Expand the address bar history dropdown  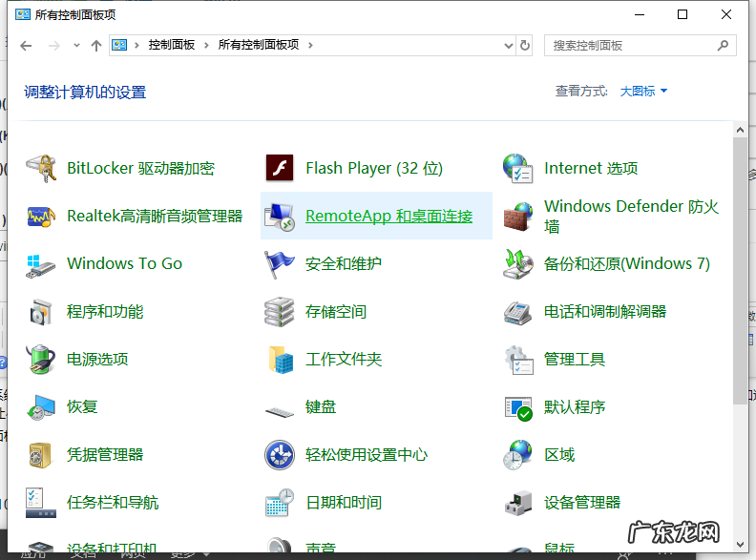point(508,46)
